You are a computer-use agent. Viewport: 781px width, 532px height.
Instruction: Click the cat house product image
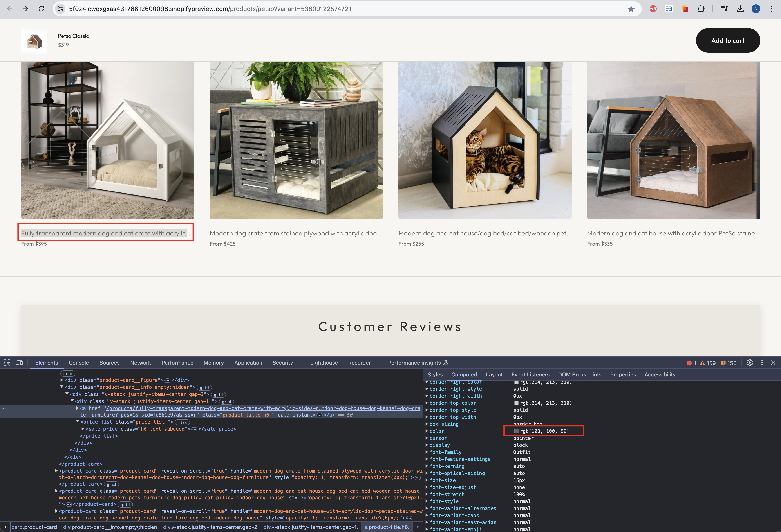coord(485,140)
